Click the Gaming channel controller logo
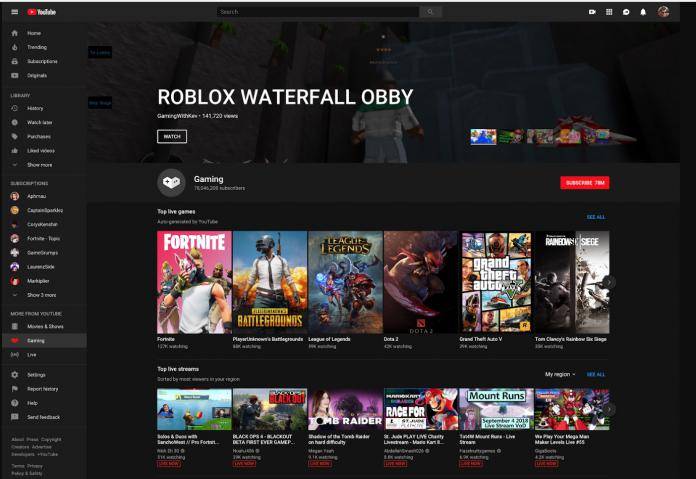Viewport: 696px width, 479px height. pyautogui.click(x=171, y=182)
